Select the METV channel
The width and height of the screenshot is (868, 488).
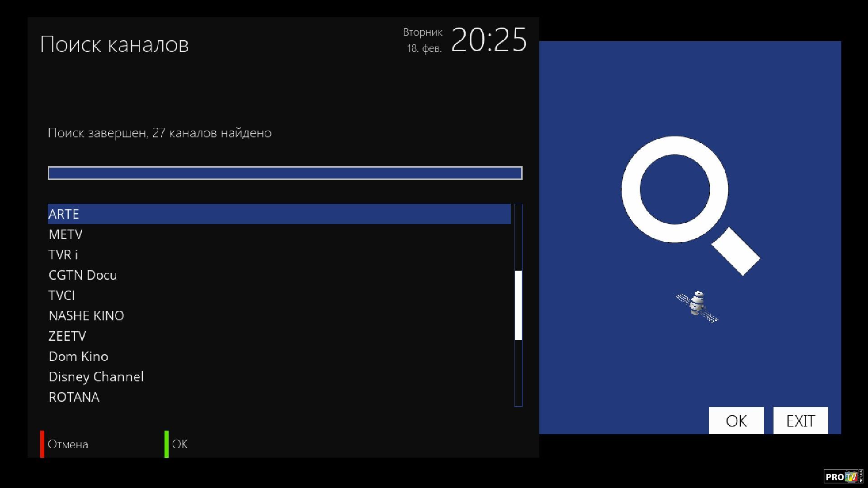tap(279, 234)
